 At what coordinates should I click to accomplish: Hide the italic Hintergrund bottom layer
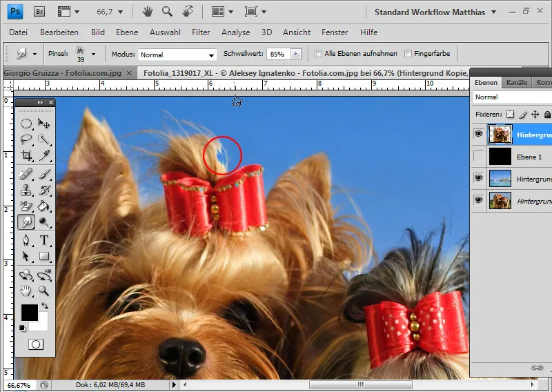(x=478, y=200)
